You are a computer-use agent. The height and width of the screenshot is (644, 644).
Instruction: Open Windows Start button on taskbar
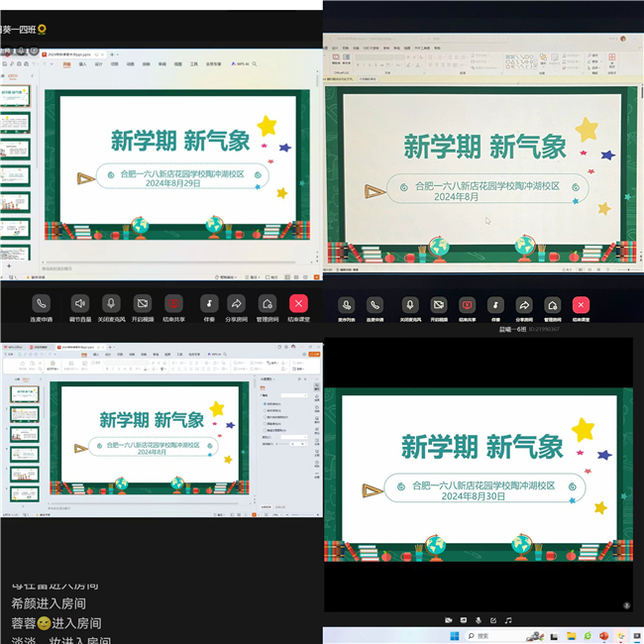pos(454,636)
